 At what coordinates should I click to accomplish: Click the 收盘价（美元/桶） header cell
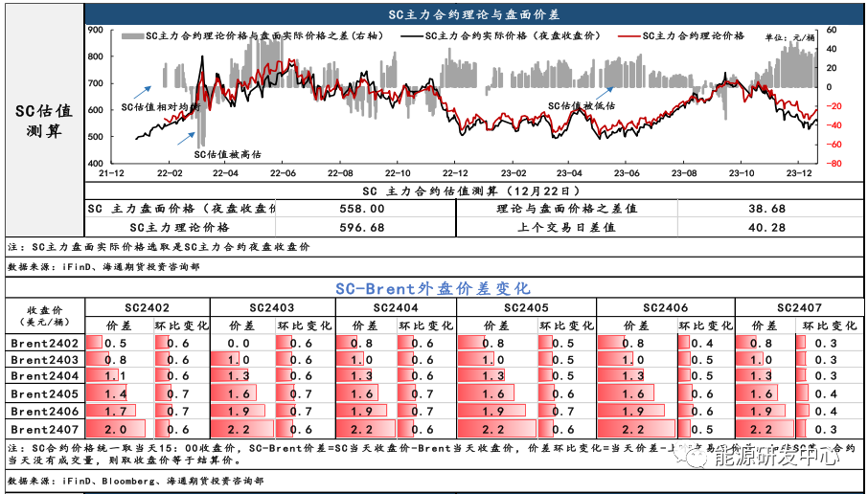tap(45, 316)
